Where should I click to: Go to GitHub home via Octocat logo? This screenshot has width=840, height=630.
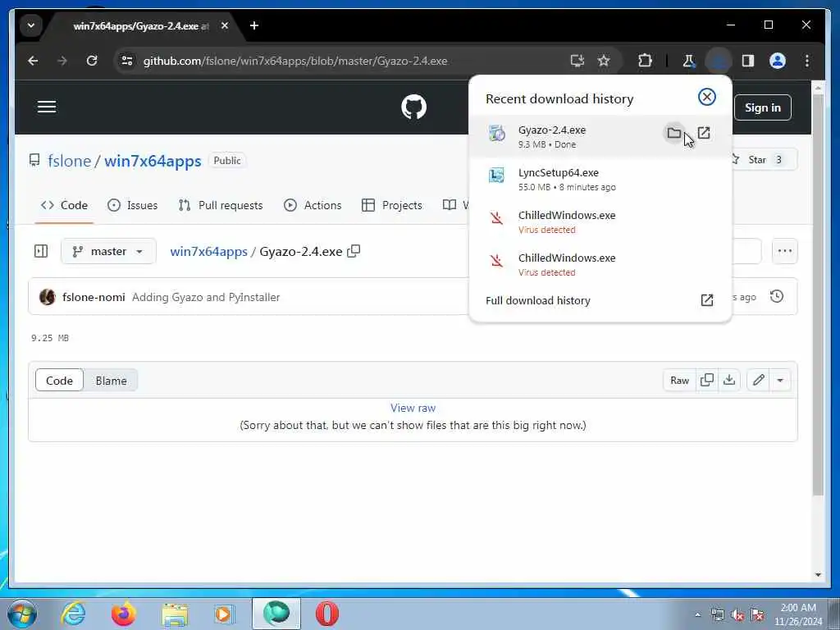tap(413, 107)
